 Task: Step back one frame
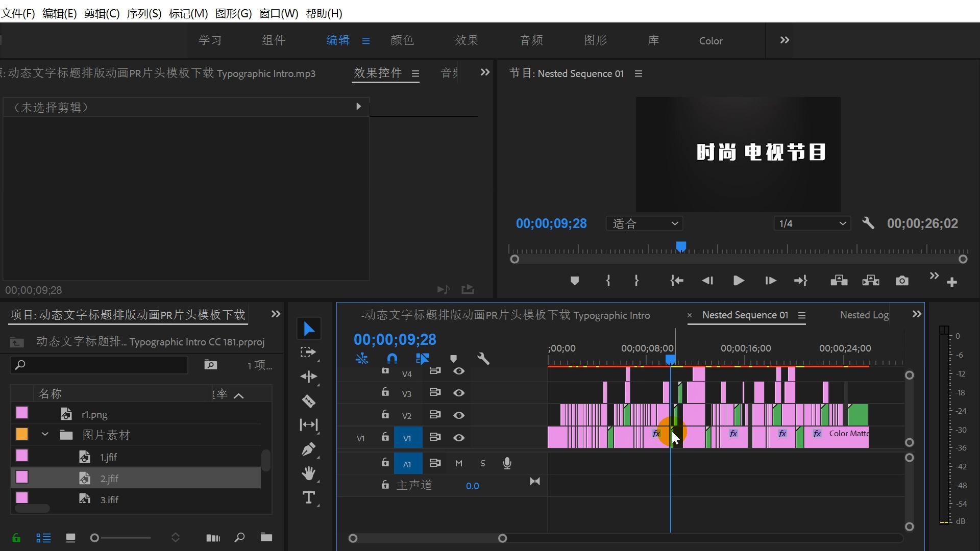coord(707,281)
